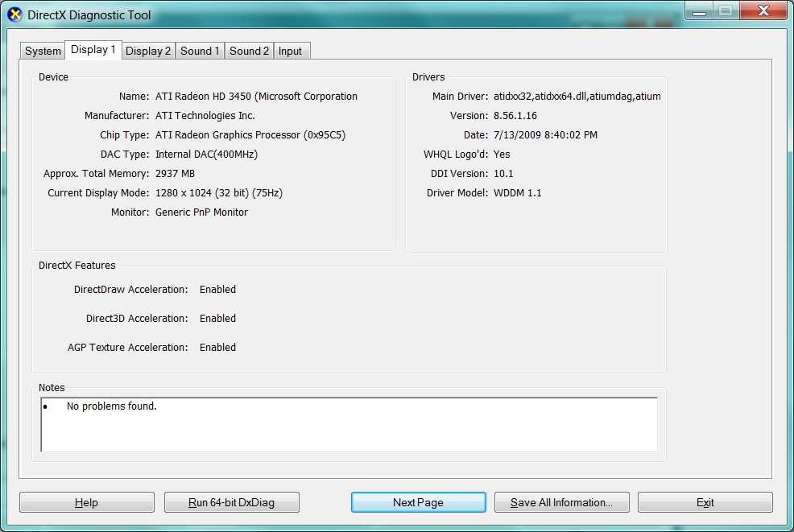Click the 'Device' group label

pos(53,77)
